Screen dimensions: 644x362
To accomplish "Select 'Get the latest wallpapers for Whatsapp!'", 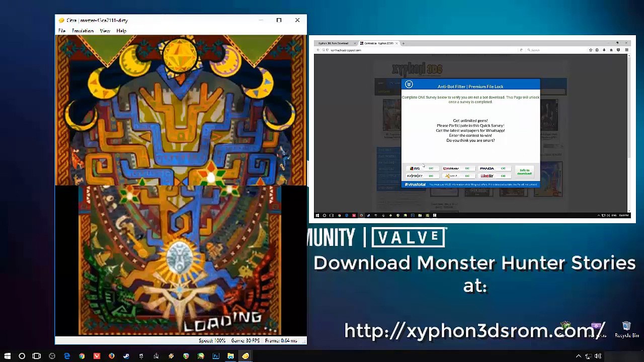I will (470, 131).
